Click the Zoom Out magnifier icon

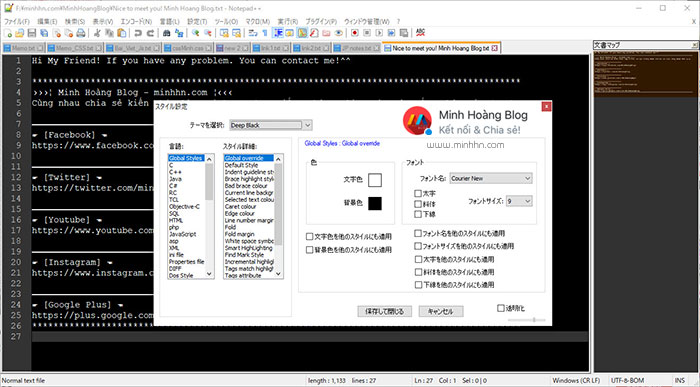pos(208,33)
